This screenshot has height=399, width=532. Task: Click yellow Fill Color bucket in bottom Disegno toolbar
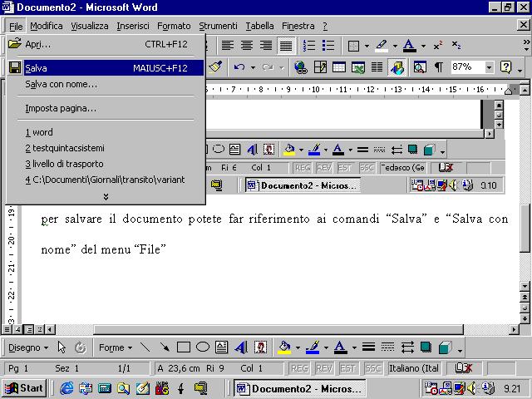coord(284,347)
